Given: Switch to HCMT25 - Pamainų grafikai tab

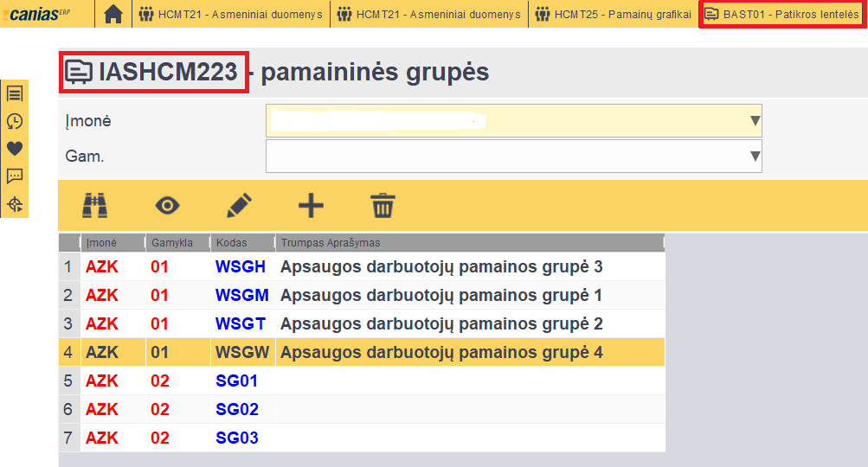Looking at the screenshot, I should pyautogui.click(x=614, y=14).
